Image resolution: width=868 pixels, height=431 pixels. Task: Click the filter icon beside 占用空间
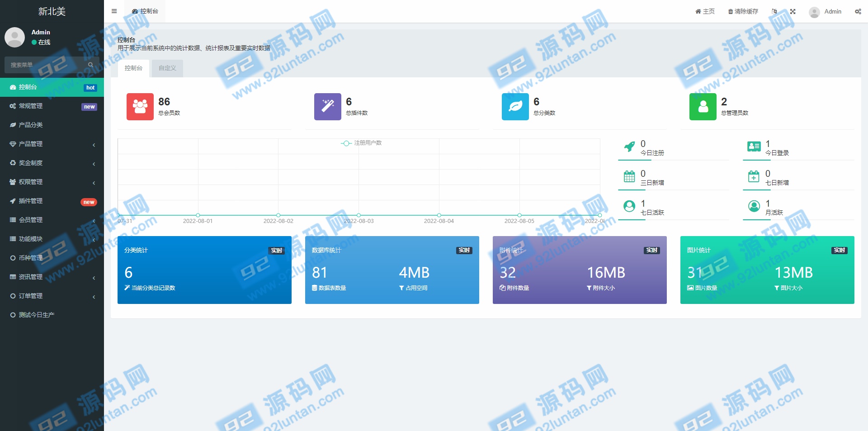point(401,288)
